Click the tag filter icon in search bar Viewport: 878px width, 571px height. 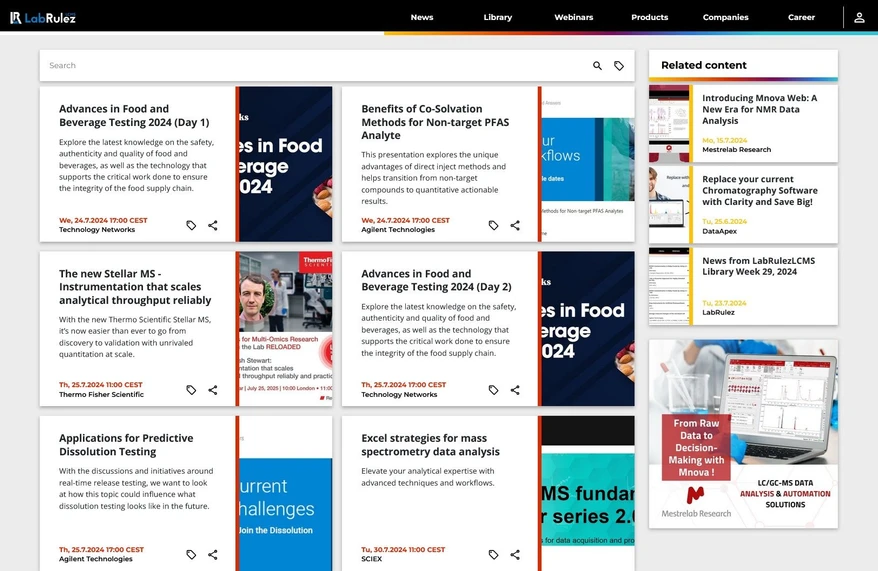coord(619,66)
